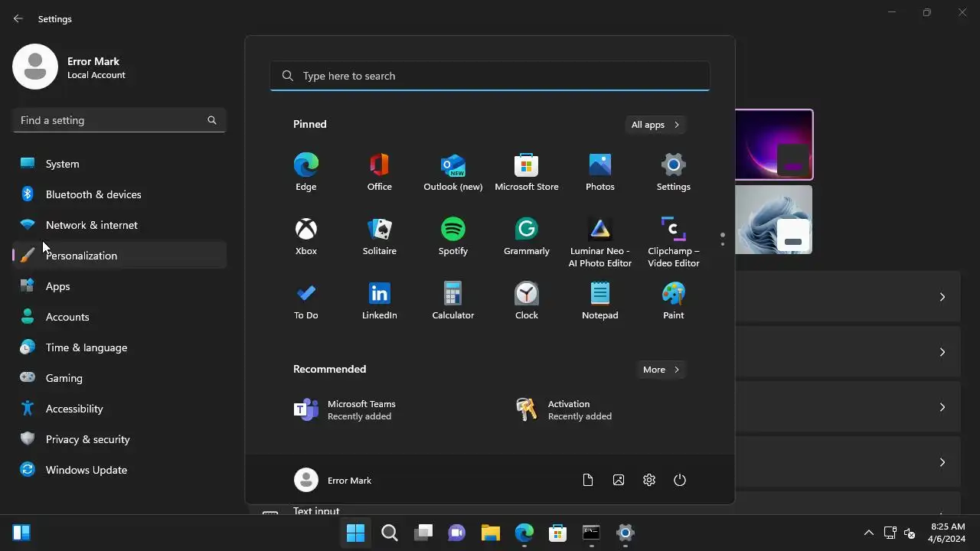Open File Explorer from taskbar
This screenshot has width=980, height=551.
[x=490, y=533]
